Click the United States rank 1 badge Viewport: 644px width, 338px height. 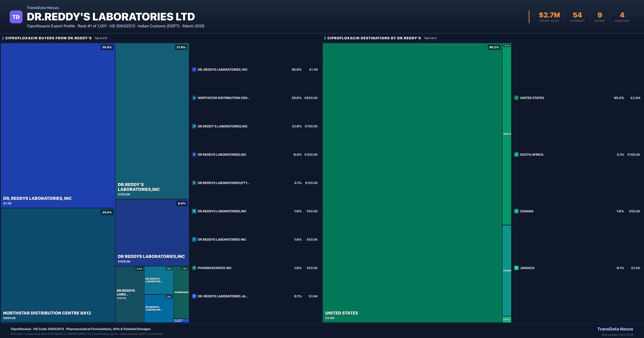click(x=516, y=98)
